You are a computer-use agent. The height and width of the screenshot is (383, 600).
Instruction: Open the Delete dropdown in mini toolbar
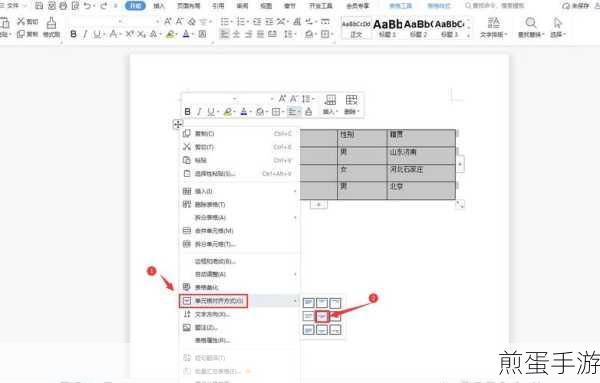point(352,104)
